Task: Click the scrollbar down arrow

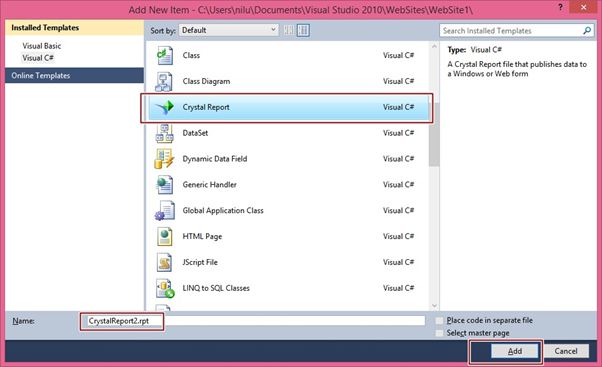Action: tap(434, 306)
